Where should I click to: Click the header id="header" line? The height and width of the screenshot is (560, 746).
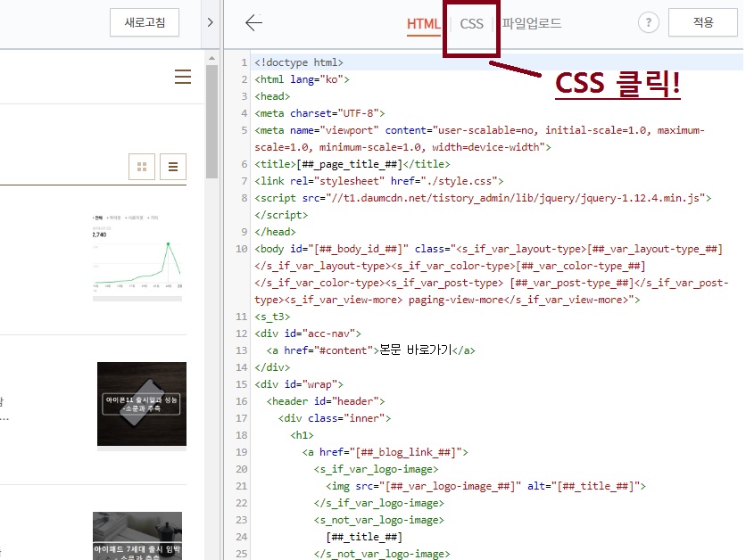[326, 401]
